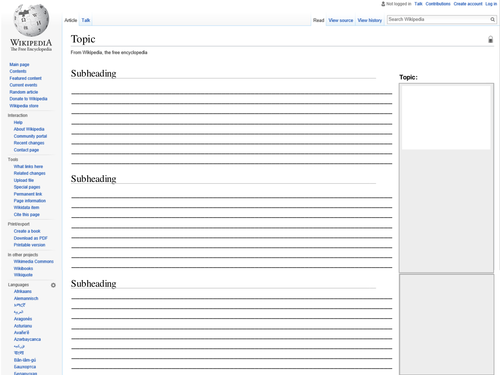Viewport: 500px width, 375px height.
Task: Go to Main page
Action: point(19,64)
